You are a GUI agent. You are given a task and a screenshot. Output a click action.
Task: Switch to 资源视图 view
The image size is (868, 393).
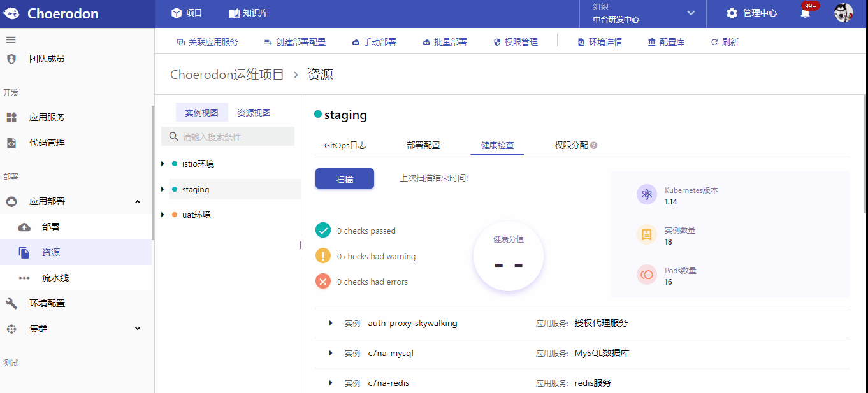[254, 113]
